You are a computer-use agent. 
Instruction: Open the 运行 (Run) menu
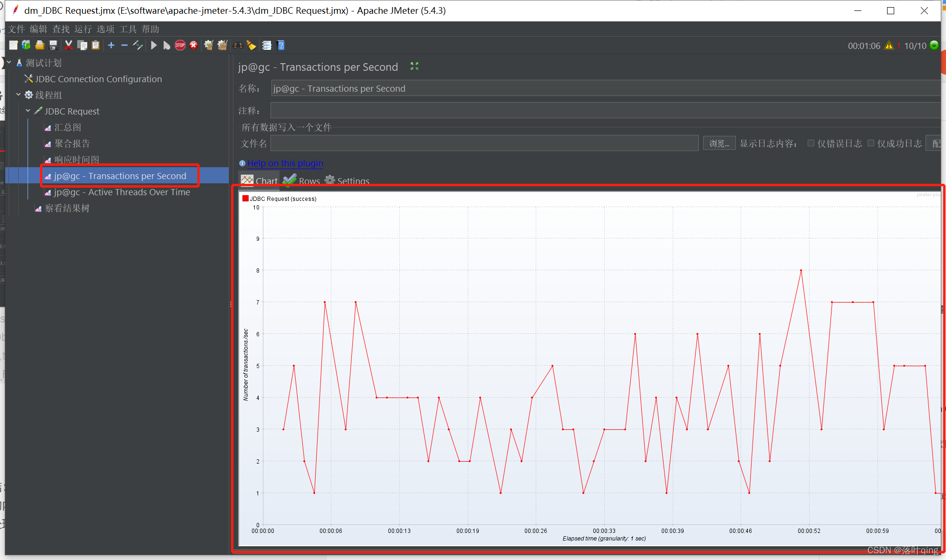[83, 29]
